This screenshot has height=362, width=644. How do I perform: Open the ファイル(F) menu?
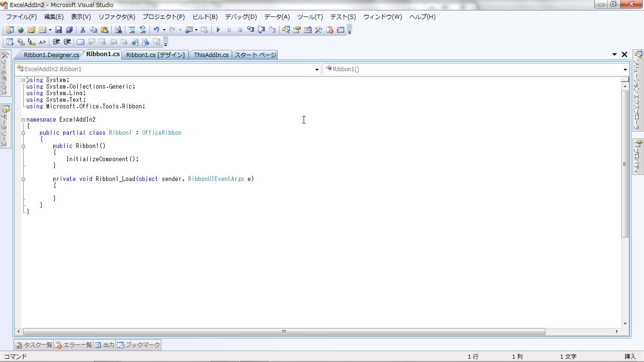click(21, 16)
